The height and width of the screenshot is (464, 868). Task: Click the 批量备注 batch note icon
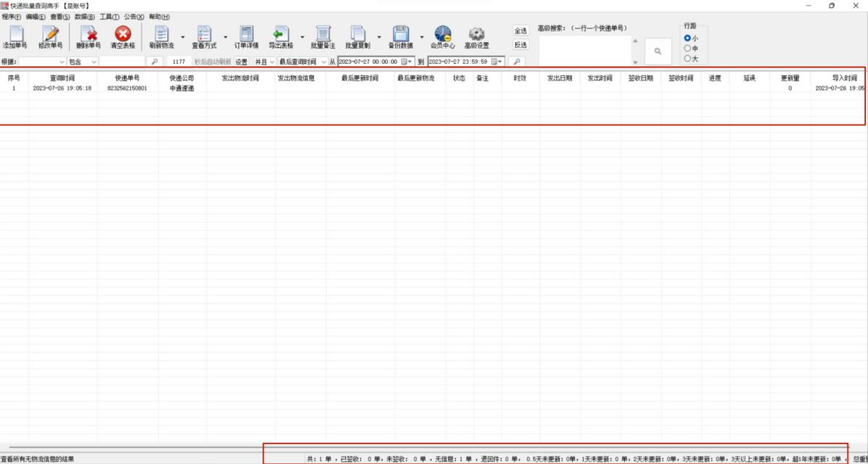[323, 35]
